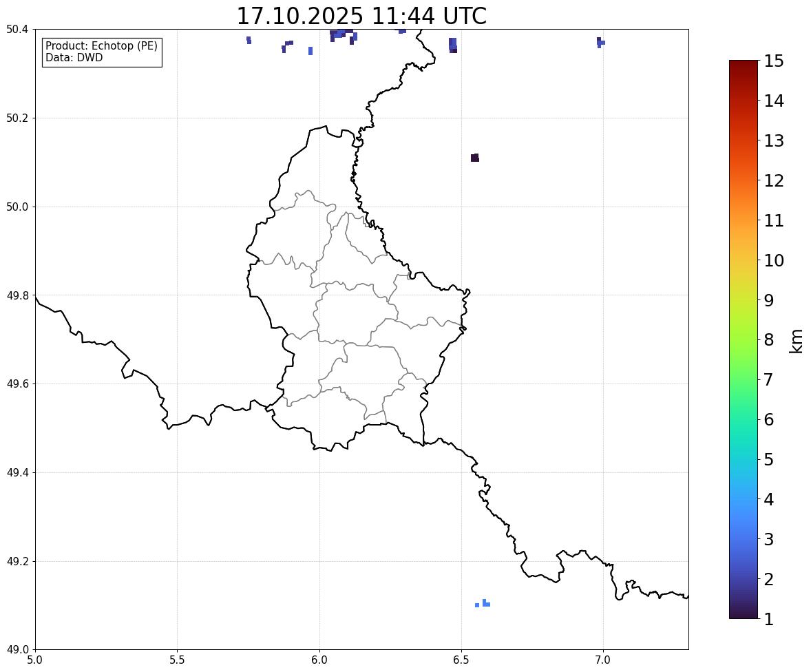This screenshot has width=811, height=672.
Task: Click the dark echo pixel near 50.1 latitude
Action: [475, 158]
